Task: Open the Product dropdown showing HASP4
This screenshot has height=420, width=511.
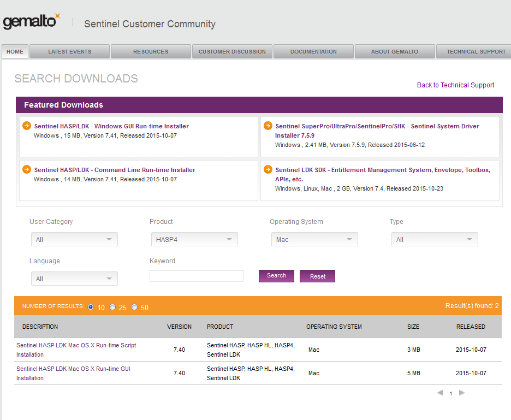Action: tap(194, 239)
